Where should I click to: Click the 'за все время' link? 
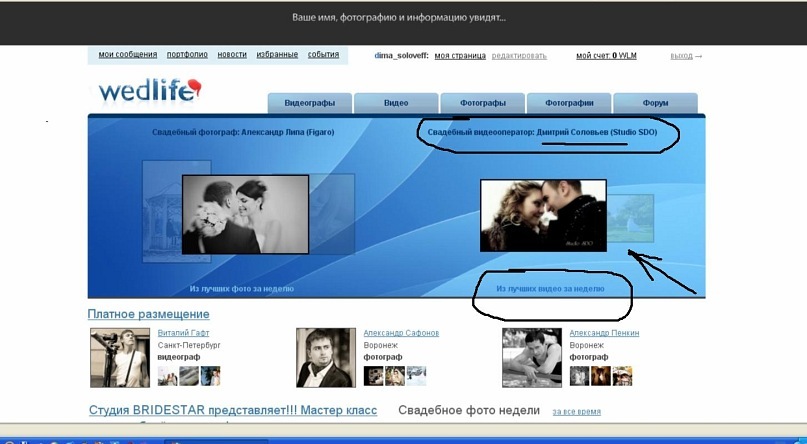point(577,411)
